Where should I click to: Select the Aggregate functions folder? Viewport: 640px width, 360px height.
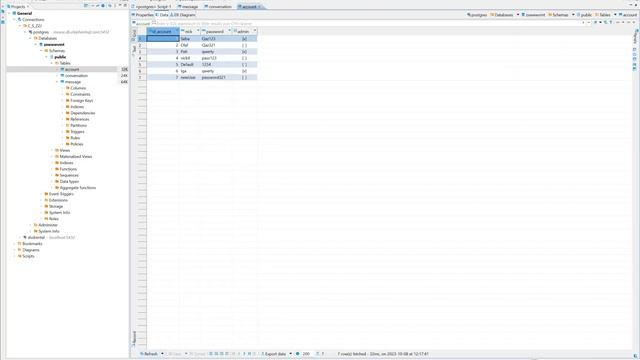point(78,188)
